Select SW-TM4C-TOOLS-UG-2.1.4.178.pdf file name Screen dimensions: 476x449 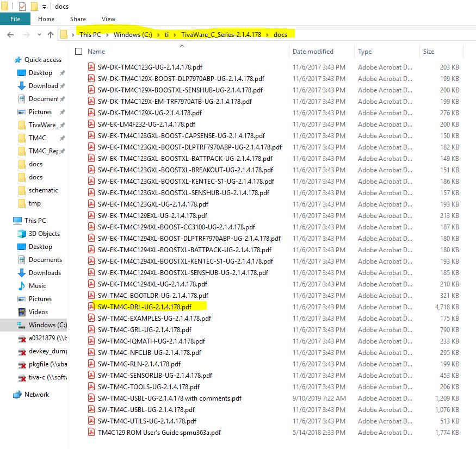click(149, 387)
